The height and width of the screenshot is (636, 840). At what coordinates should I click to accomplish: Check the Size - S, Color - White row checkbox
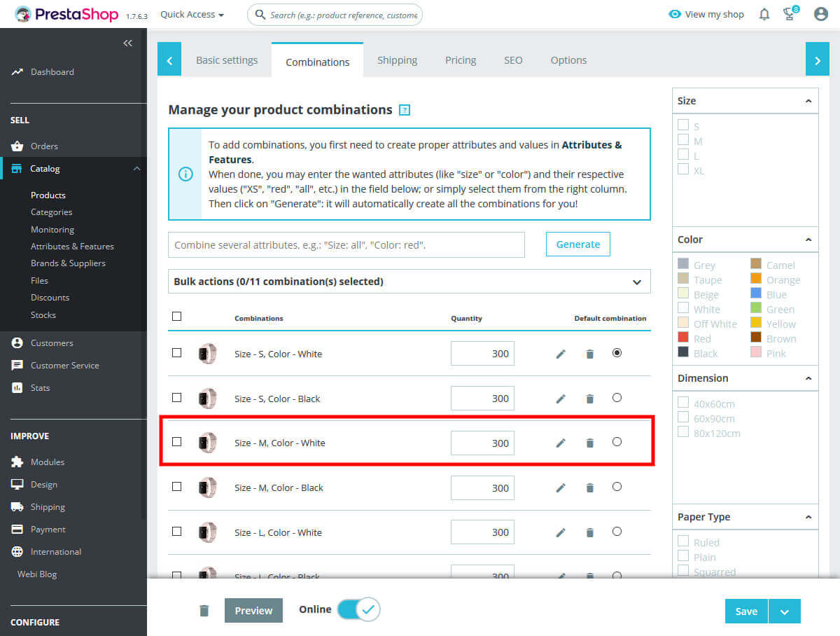pos(176,353)
